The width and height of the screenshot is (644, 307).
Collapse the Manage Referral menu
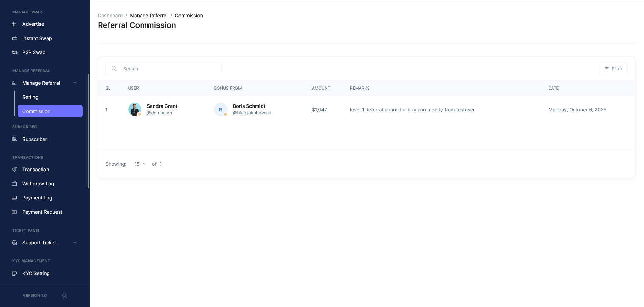[x=75, y=83]
